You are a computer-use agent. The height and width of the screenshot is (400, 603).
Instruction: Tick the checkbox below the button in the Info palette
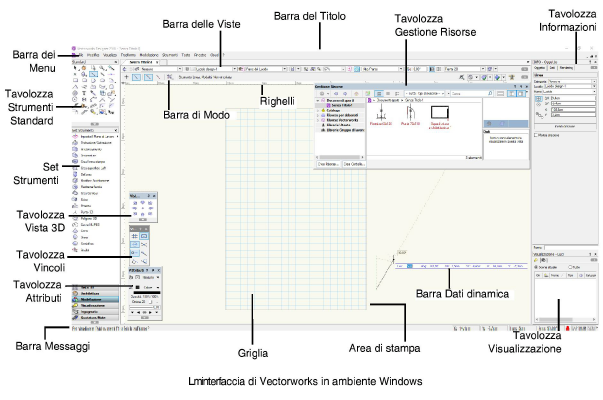[536, 135]
